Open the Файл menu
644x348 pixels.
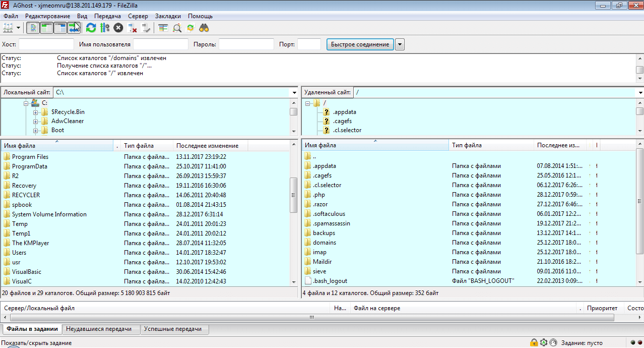click(x=11, y=16)
